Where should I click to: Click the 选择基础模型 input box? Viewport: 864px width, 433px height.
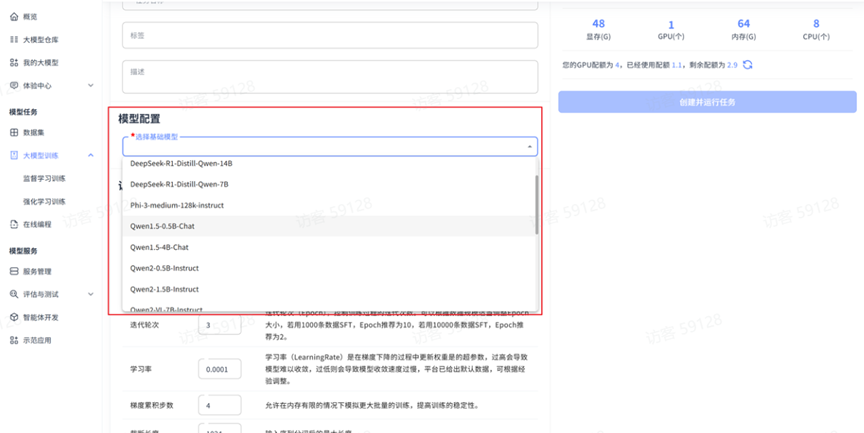tap(330, 147)
